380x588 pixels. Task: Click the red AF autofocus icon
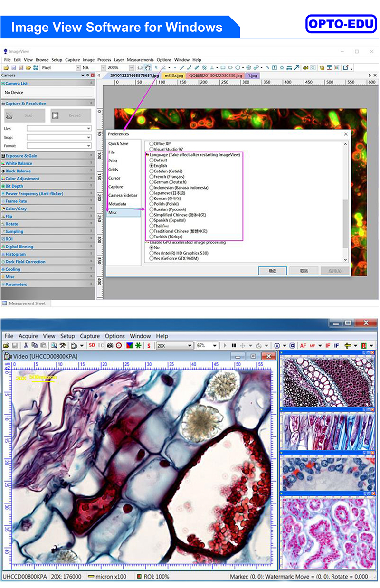tap(303, 345)
